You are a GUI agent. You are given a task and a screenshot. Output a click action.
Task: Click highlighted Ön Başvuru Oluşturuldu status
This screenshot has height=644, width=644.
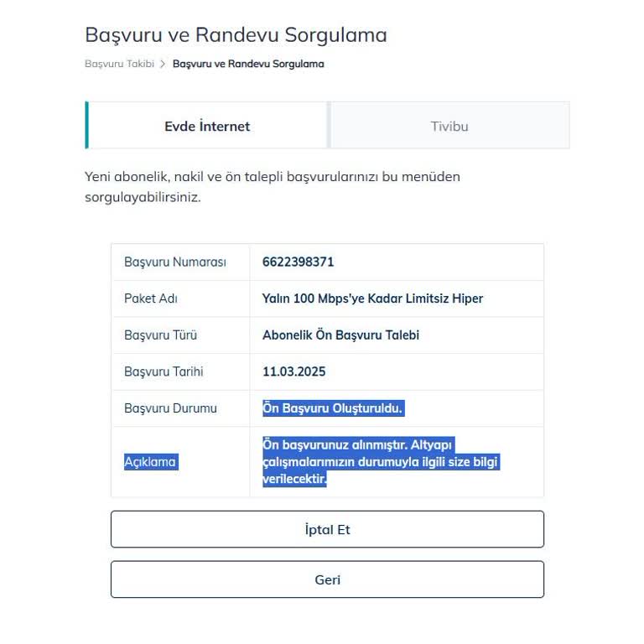(333, 408)
